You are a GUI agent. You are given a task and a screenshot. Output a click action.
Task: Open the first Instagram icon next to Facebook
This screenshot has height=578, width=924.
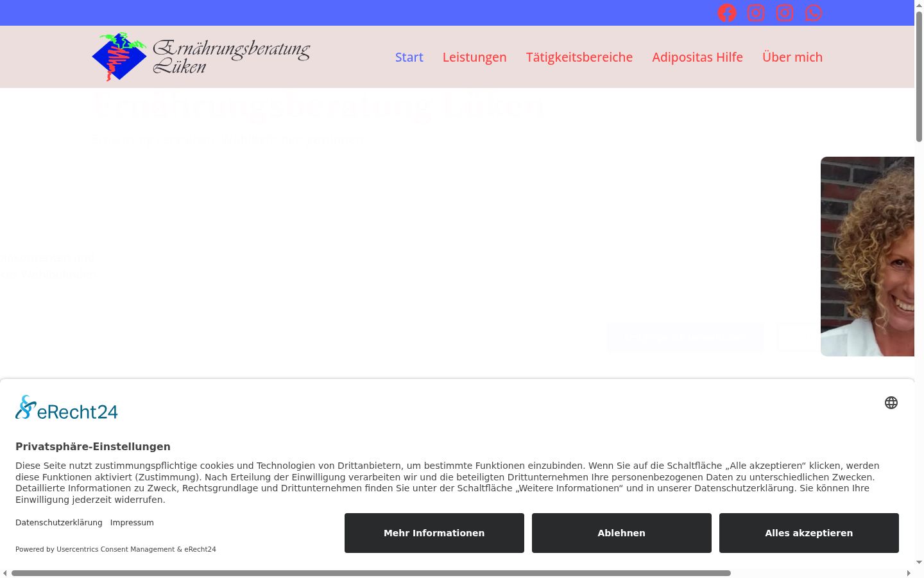[756, 13]
